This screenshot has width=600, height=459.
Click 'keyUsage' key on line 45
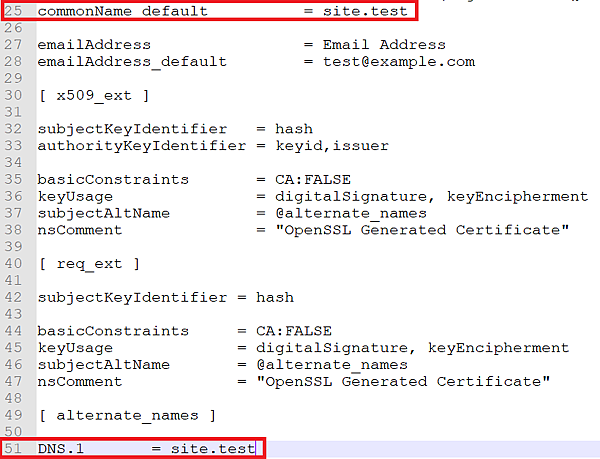pos(75,348)
